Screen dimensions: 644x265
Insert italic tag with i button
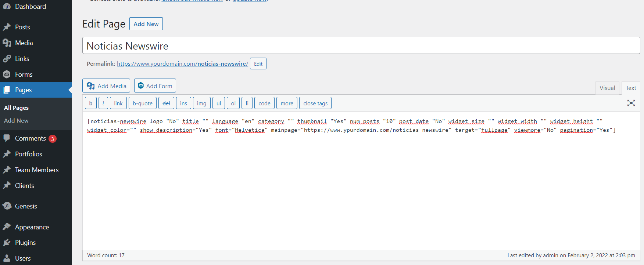click(x=103, y=104)
